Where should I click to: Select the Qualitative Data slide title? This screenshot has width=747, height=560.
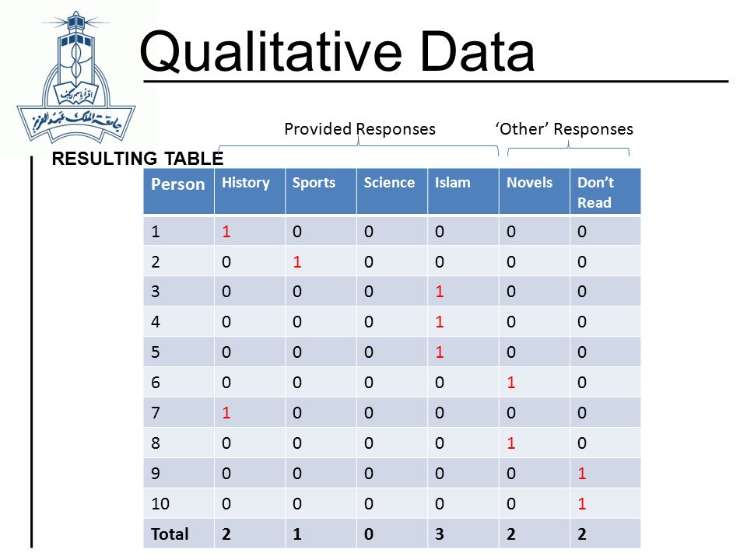click(x=337, y=51)
